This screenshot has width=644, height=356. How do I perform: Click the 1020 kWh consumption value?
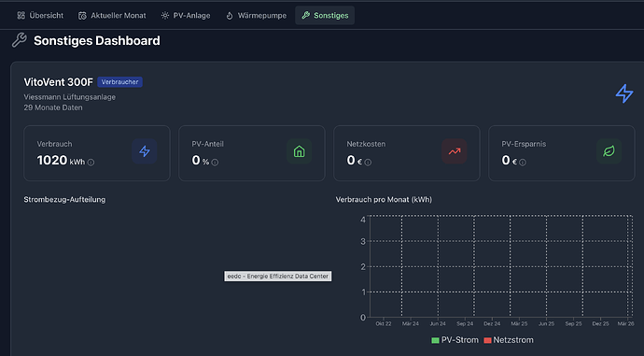61,160
